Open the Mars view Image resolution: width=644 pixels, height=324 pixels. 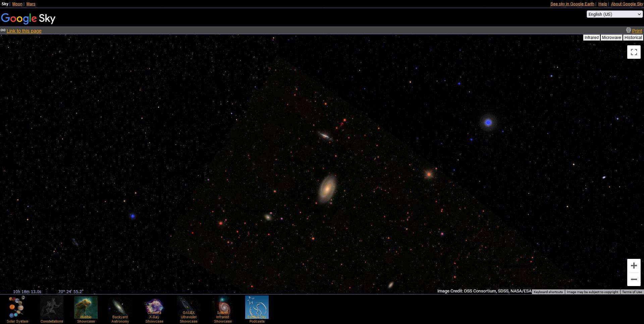31,4
